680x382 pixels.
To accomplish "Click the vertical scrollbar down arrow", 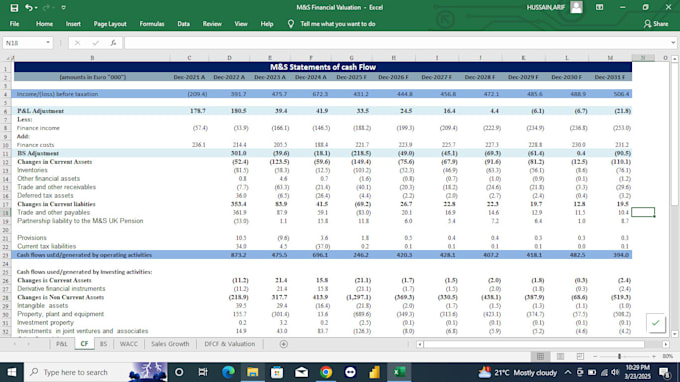I will coord(674,334).
